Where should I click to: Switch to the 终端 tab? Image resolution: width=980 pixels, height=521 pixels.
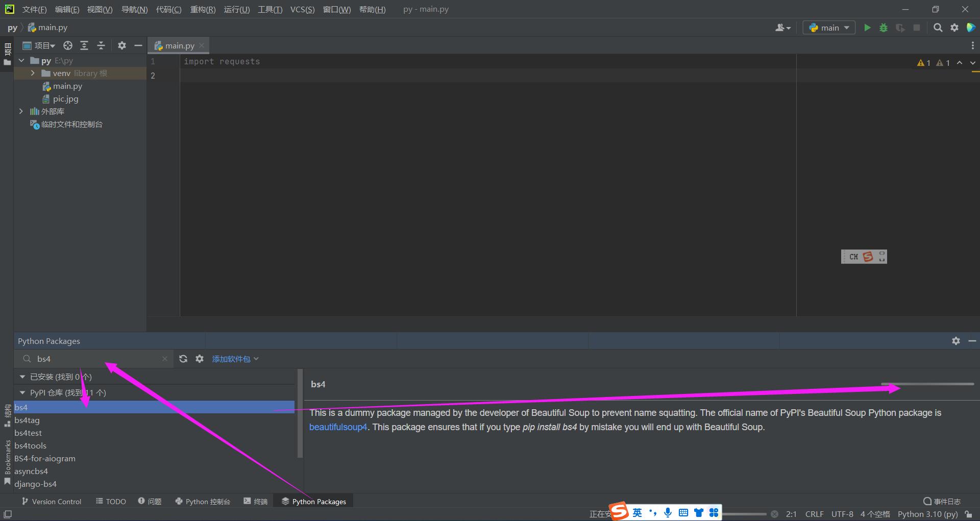point(256,502)
